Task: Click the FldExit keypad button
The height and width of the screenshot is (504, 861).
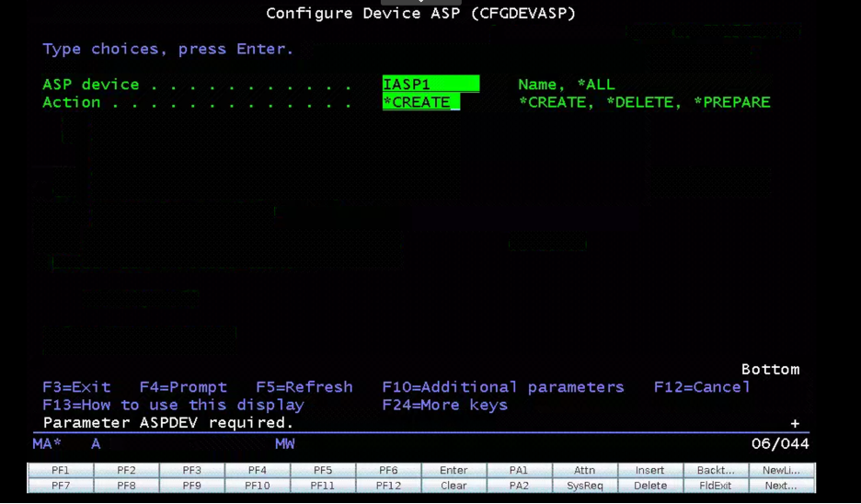Action: click(716, 486)
